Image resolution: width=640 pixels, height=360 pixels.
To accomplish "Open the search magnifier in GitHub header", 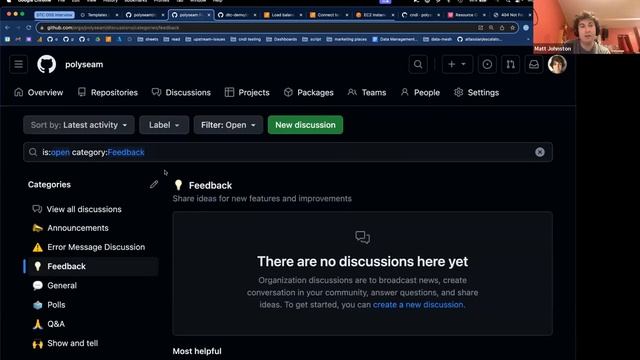I will (418, 64).
